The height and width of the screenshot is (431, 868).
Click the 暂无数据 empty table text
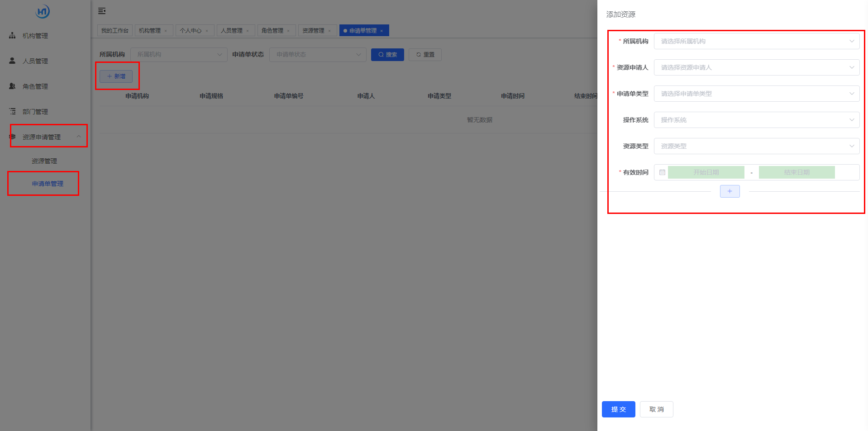pyautogui.click(x=480, y=120)
